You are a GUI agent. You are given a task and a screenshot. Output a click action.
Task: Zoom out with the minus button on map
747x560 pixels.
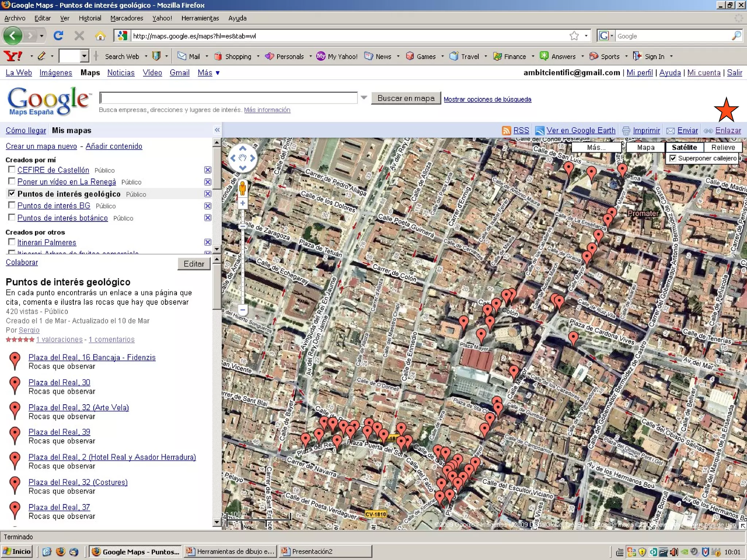(x=243, y=310)
